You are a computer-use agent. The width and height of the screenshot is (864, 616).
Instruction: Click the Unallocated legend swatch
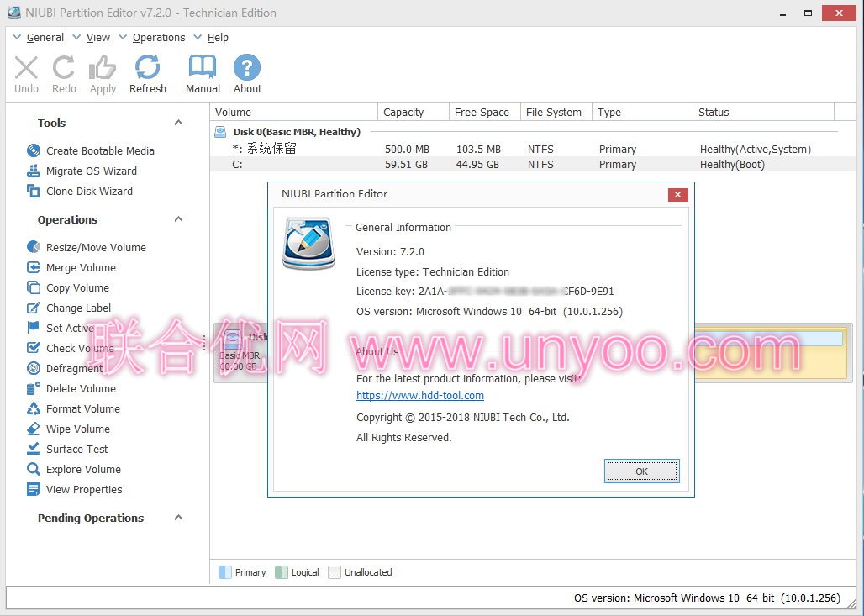[334, 572]
